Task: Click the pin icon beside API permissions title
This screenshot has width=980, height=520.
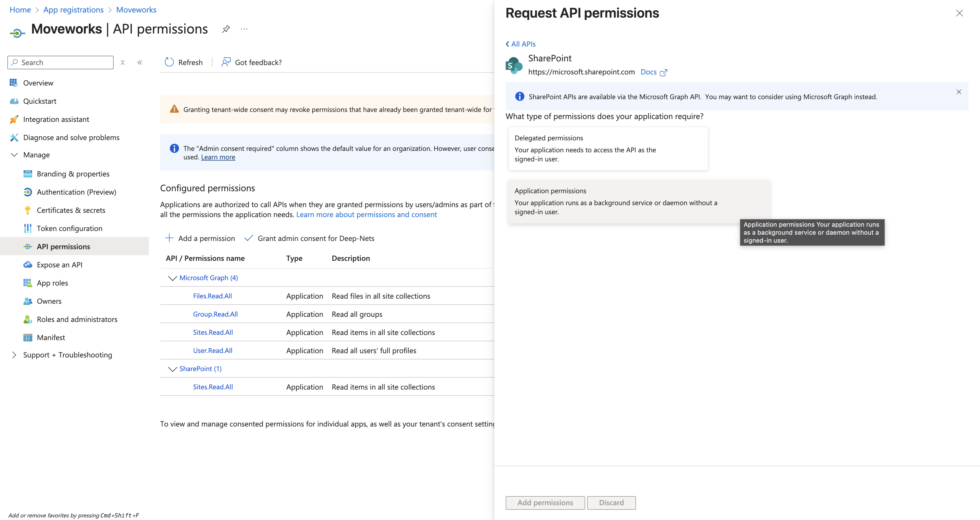Action: point(226,29)
